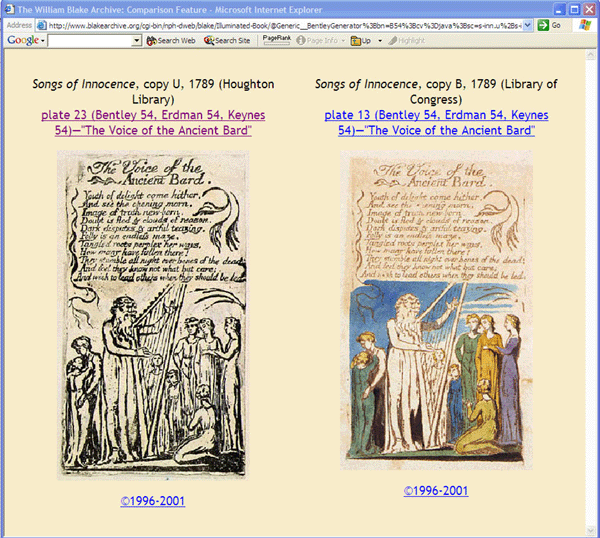The image size is (600, 538).
Task: Click the Windows flag logo
Action: click(x=585, y=25)
